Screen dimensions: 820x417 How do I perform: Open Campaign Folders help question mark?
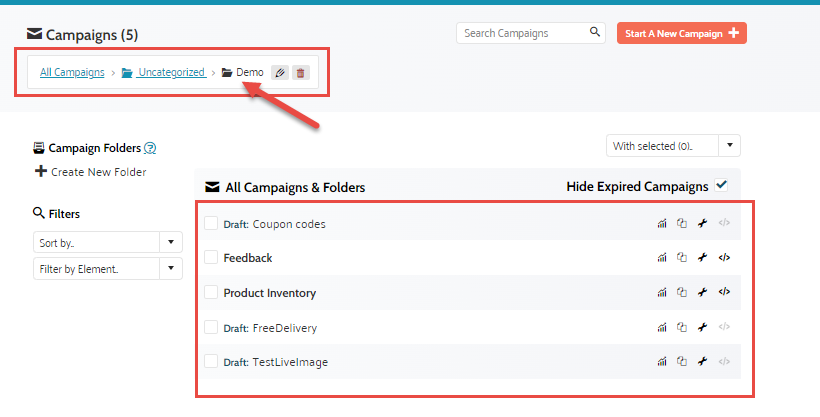coord(150,148)
